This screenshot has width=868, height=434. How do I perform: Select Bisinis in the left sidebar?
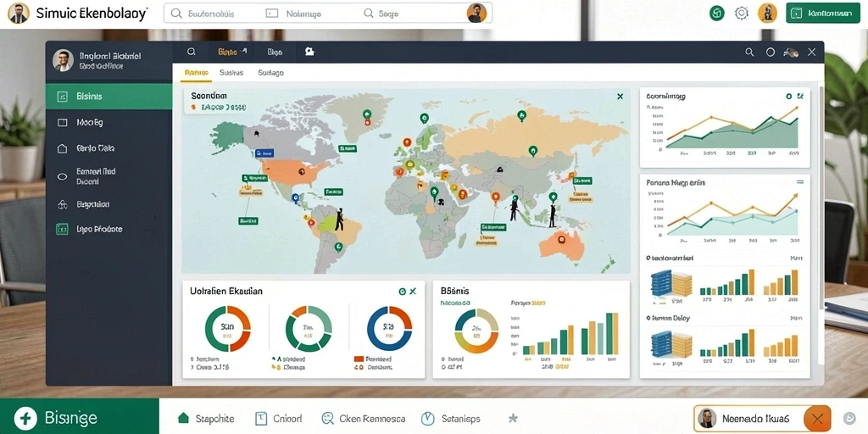[109, 97]
